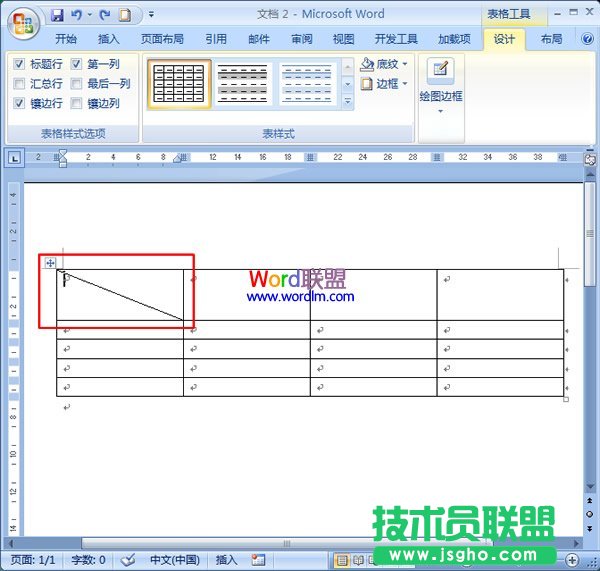The width and height of the screenshot is (600, 571).
Task: Click the spelling check status icon
Action: pyautogui.click(x=128, y=560)
